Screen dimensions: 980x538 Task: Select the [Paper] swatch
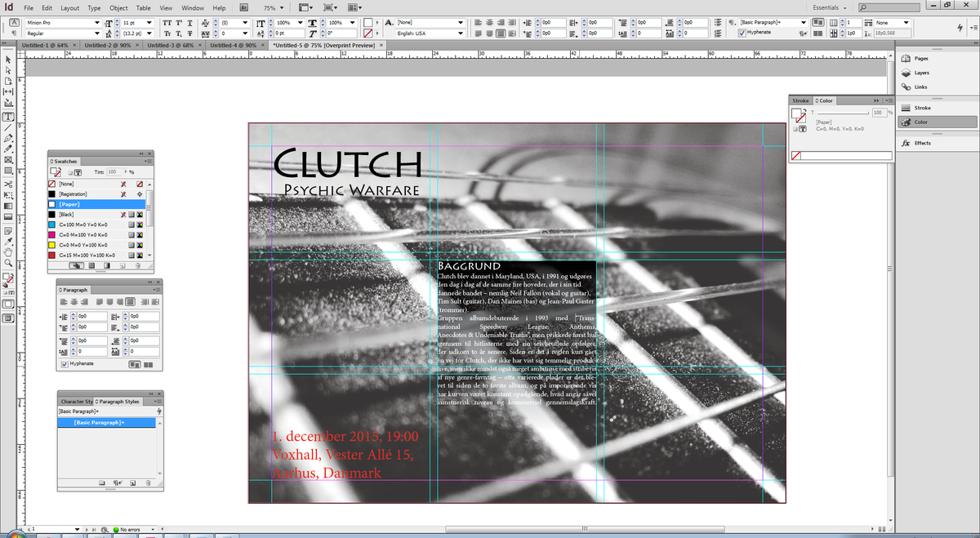96,204
